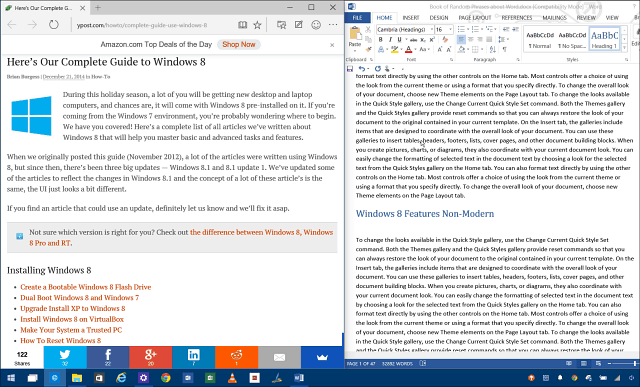Toggle Bold formatting in Word
The image size is (640, 387).
(380, 40)
